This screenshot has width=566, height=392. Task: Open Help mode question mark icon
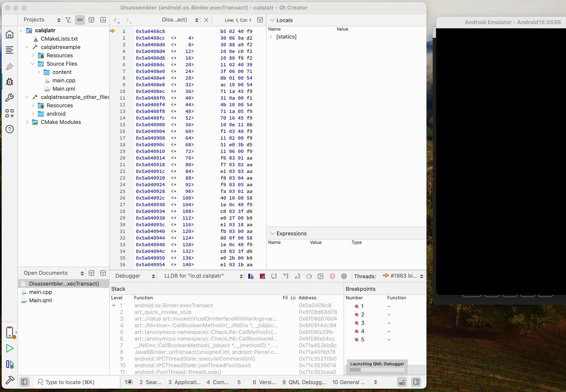click(9, 129)
